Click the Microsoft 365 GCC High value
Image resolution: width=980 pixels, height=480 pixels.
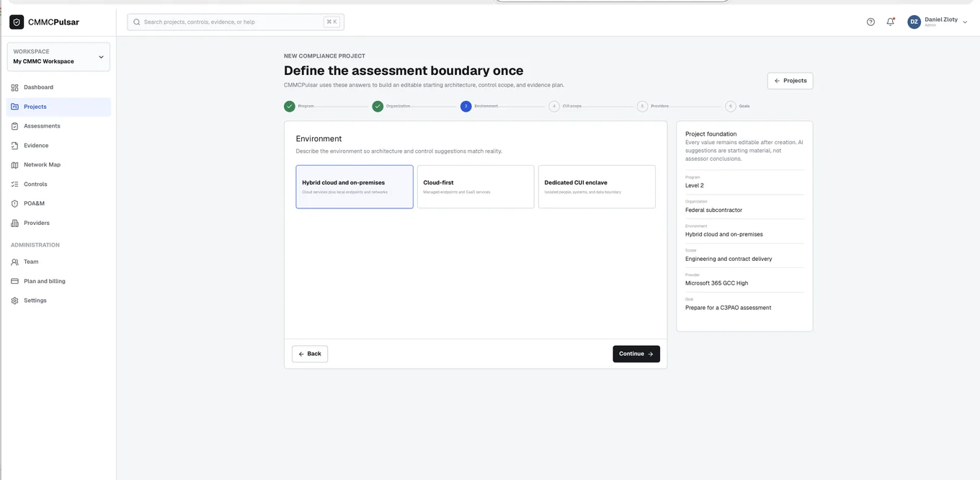[x=717, y=283]
